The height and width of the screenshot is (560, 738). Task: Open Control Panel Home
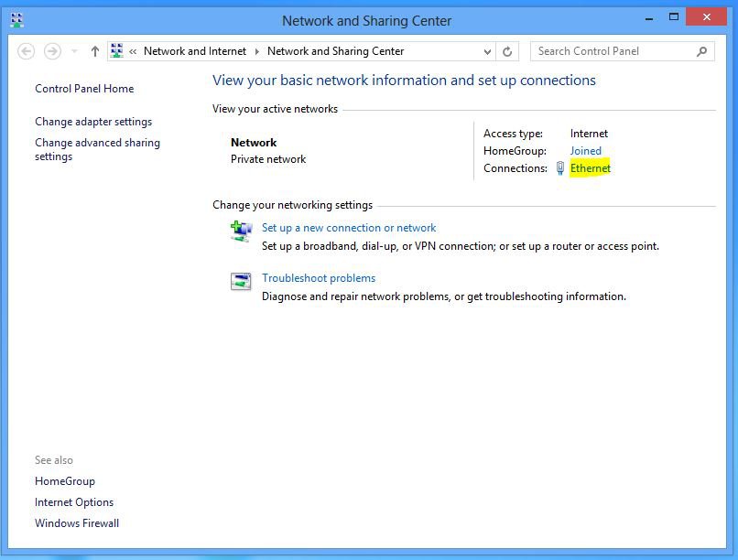(x=84, y=89)
